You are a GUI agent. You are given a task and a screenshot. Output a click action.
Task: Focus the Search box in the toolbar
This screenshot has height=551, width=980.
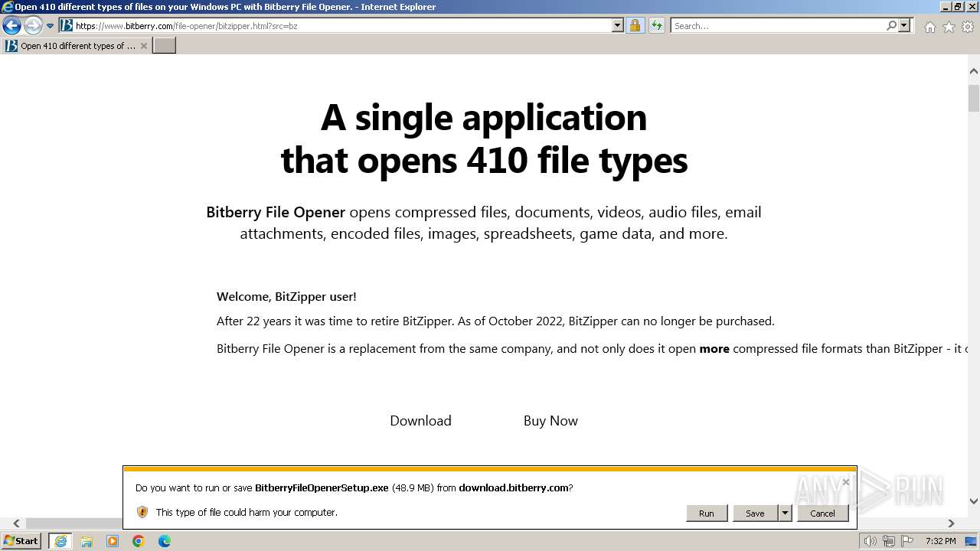pos(777,25)
